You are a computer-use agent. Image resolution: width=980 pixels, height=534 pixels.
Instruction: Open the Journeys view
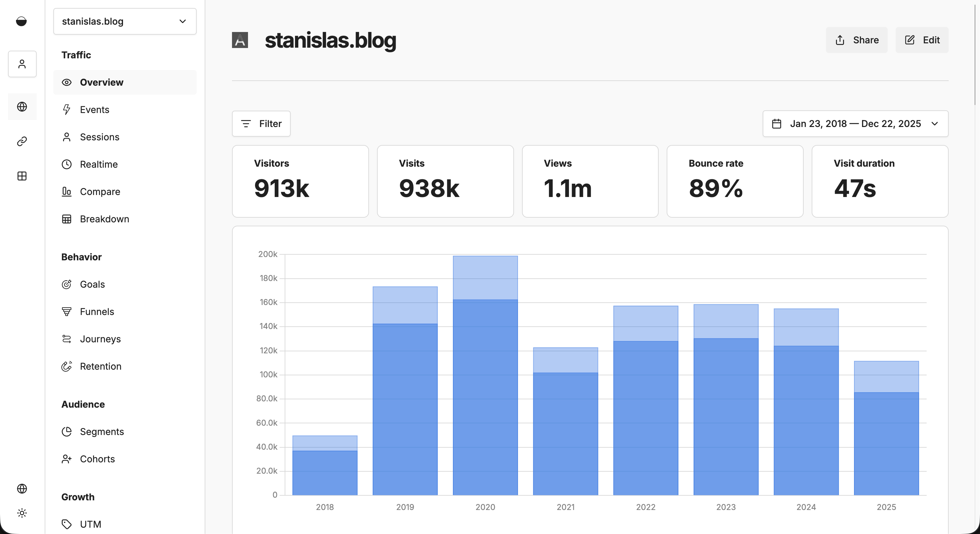click(100, 339)
